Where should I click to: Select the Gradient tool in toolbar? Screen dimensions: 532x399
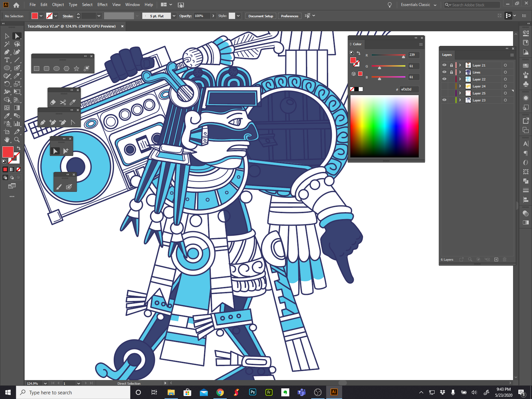click(x=17, y=108)
